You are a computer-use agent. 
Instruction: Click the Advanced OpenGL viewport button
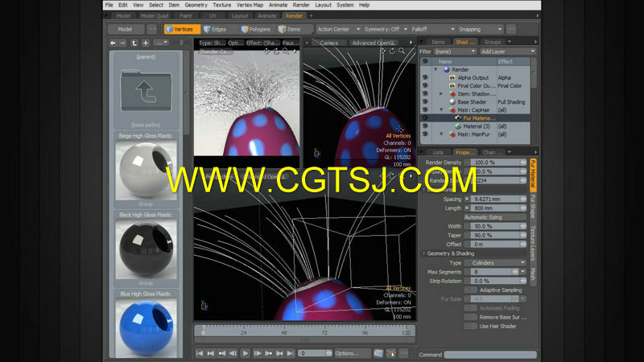tap(374, 43)
